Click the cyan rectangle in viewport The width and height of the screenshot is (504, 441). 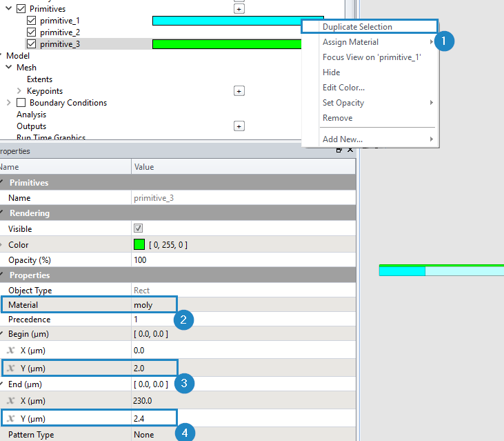pos(402,271)
